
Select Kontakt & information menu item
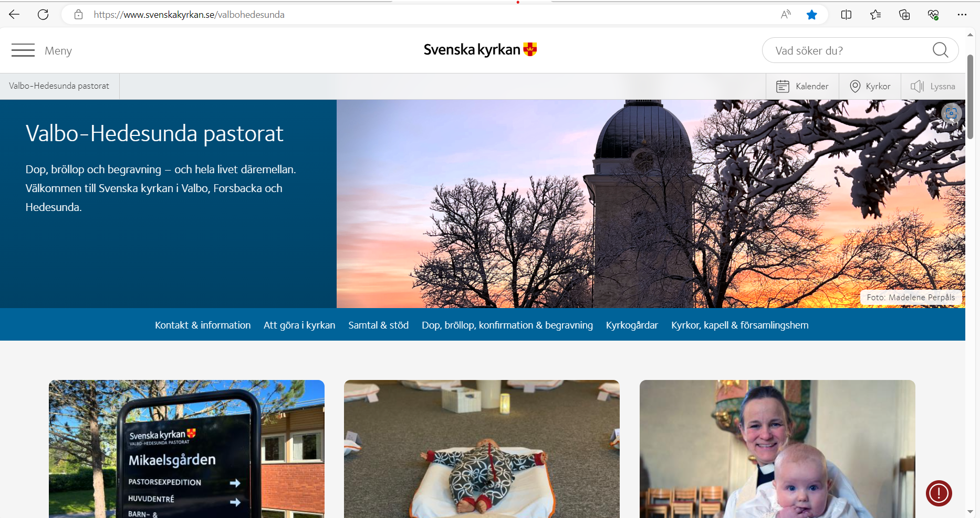[203, 325]
